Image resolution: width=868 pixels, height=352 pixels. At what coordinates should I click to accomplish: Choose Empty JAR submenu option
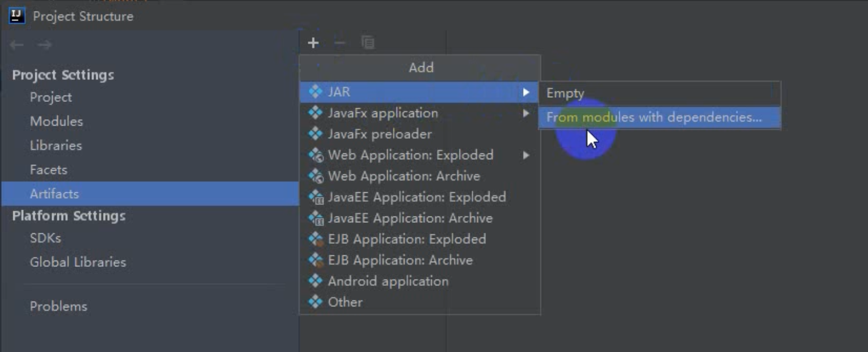pos(660,93)
